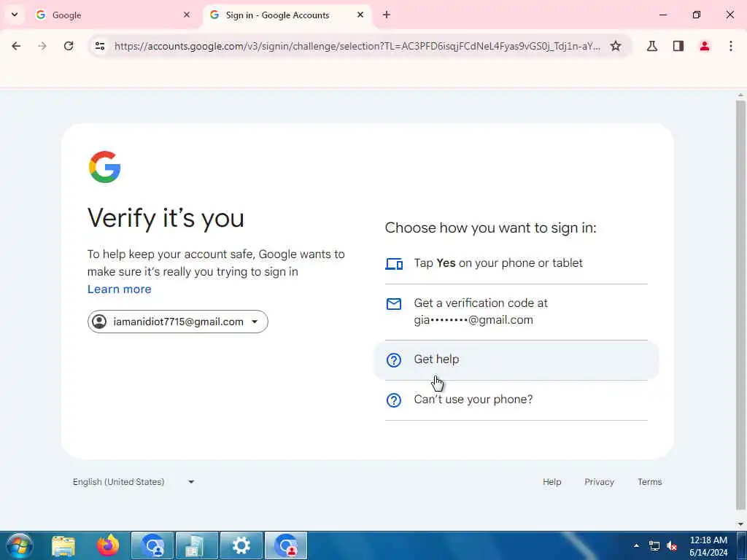The height and width of the screenshot is (560, 747).
Task: Show hidden system tray icons arrow
Action: tap(636, 545)
